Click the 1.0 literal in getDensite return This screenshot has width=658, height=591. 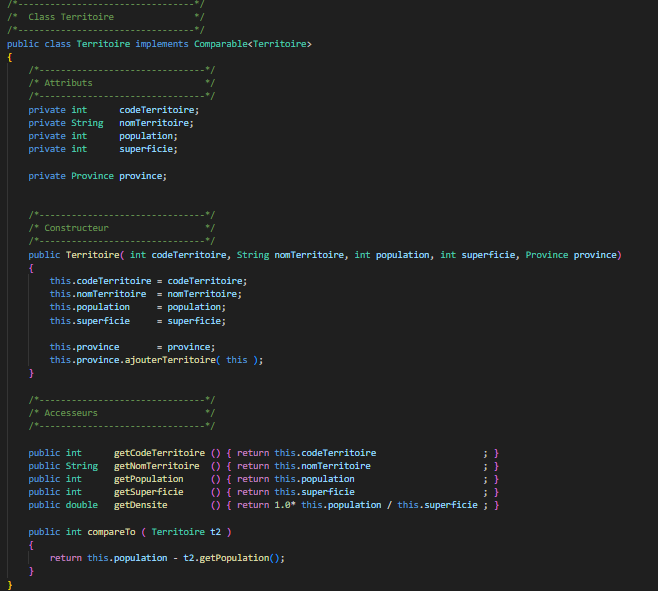coord(283,505)
